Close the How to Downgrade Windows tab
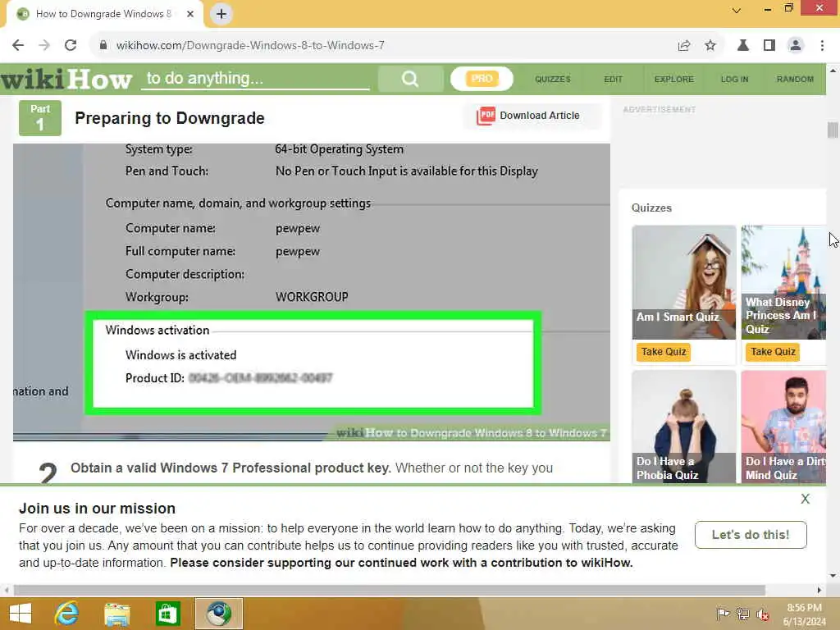The image size is (840, 630). [190, 14]
